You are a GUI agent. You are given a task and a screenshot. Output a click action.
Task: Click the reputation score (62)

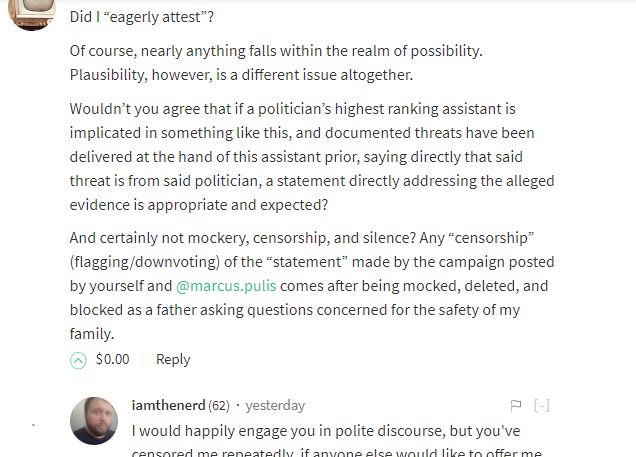click(x=219, y=406)
